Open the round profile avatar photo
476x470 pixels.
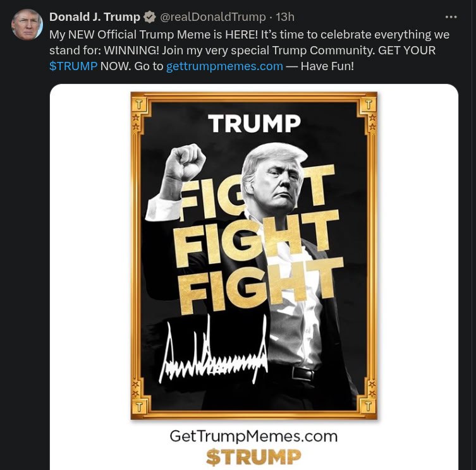[x=27, y=25]
